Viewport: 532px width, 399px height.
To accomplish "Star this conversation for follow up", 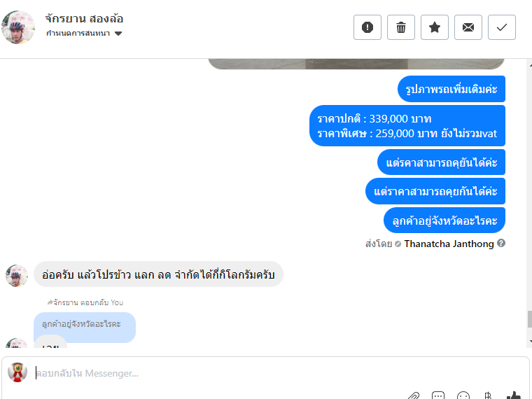I will pyautogui.click(x=434, y=27).
